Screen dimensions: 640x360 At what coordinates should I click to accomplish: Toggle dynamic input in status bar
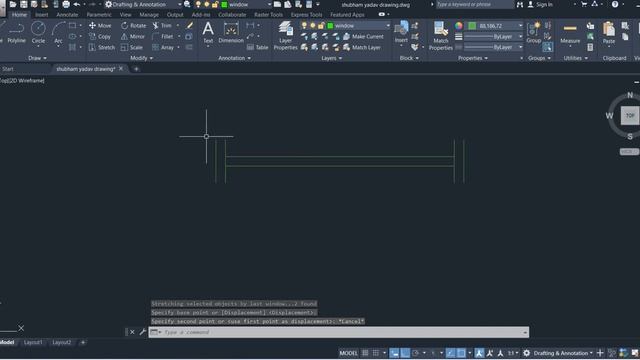(x=394, y=353)
